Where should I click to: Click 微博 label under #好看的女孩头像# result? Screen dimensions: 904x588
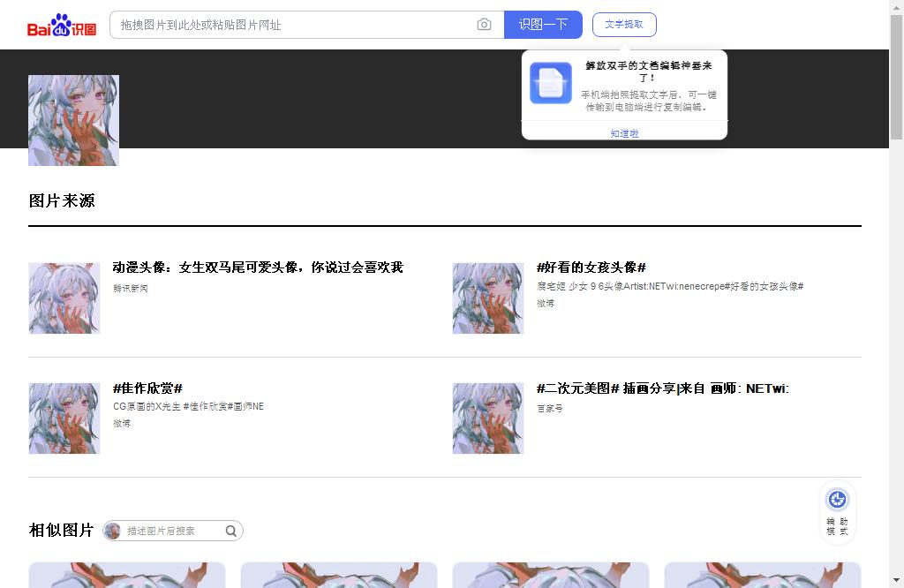[546, 303]
